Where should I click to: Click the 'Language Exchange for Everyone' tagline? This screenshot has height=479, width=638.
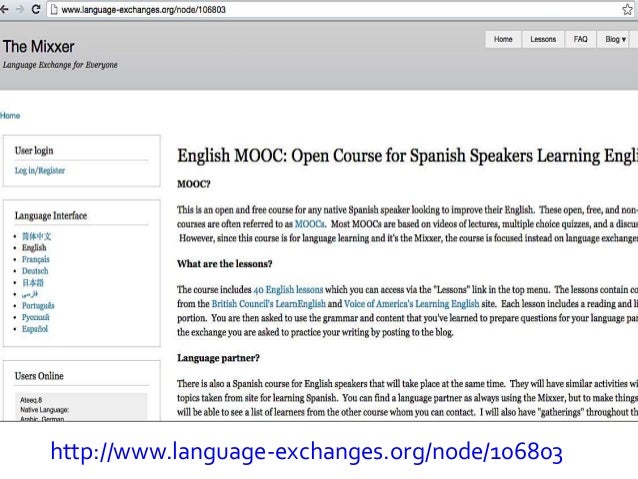tap(60, 65)
